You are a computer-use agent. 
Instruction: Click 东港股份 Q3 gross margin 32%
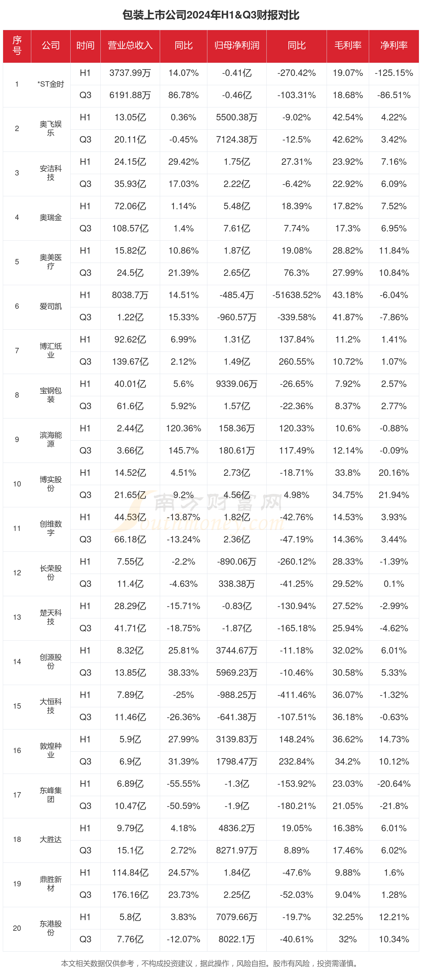348,939
